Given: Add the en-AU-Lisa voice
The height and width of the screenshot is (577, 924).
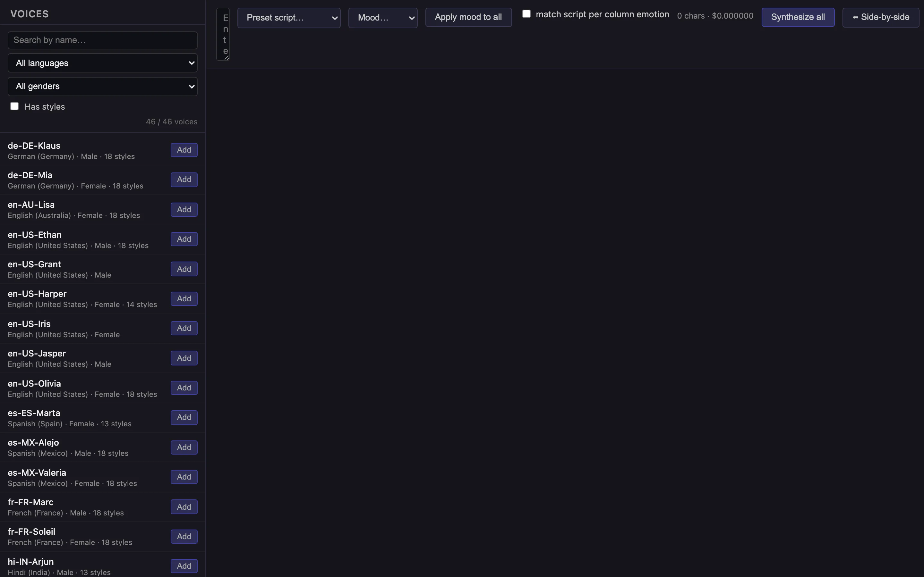Looking at the screenshot, I should (x=184, y=210).
